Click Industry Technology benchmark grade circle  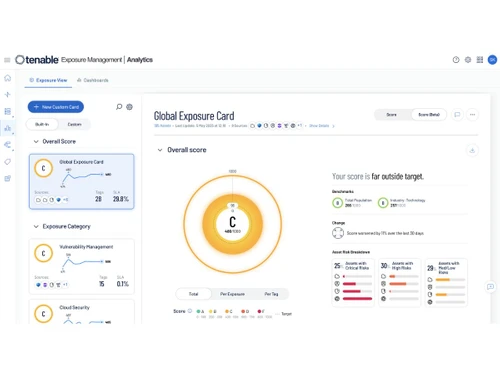pos(383,203)
